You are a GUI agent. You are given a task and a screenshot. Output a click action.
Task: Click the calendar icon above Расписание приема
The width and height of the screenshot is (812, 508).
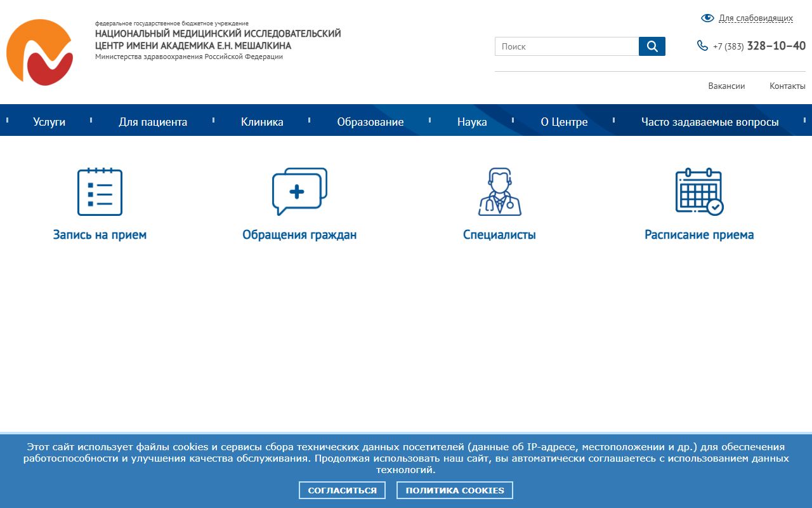tap(699, 192)
